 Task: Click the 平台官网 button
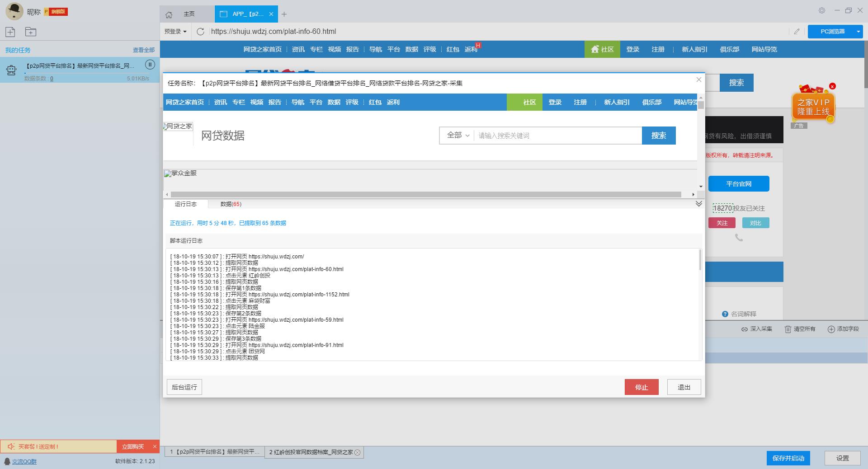coord(739,184)
